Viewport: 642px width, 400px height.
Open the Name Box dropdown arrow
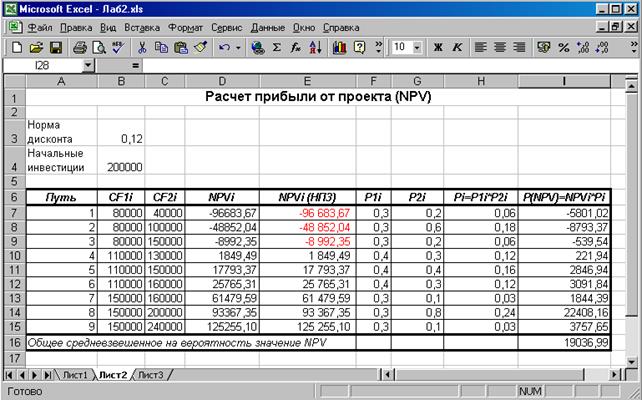pos(88,66)
